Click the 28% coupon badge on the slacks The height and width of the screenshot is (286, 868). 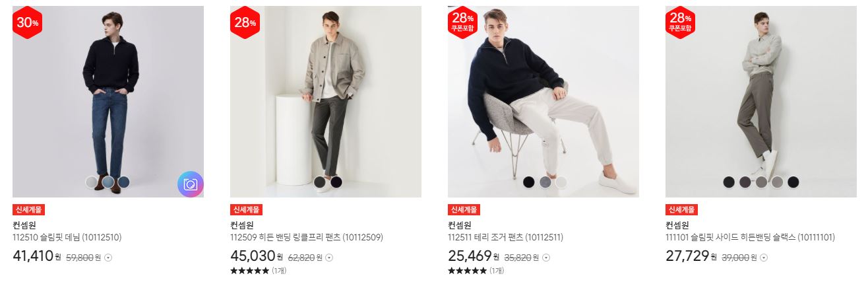[681, 22]
